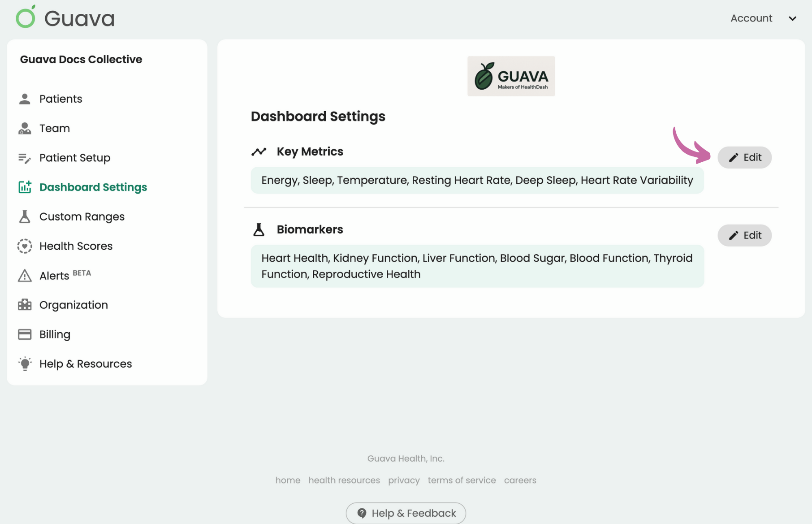Screen dimensions: 812x524
Task: Expand the Account dropdown chevron
Action: [792, 18]
